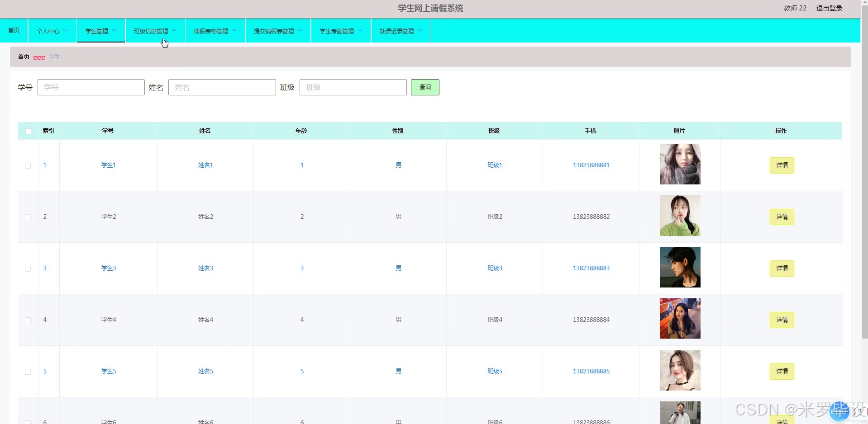Click the 退出登录 link
The image size is (868, 424).
829,8
